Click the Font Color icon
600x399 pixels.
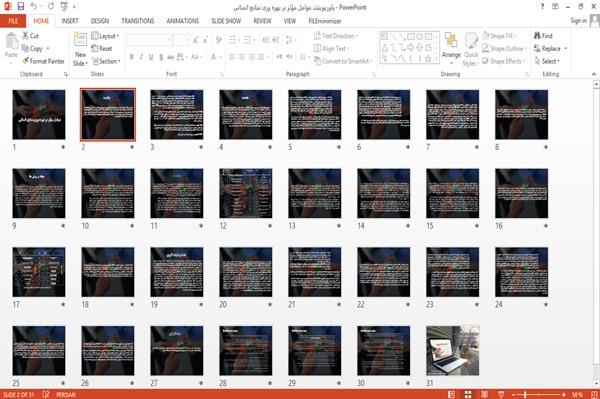pos(213,57)
